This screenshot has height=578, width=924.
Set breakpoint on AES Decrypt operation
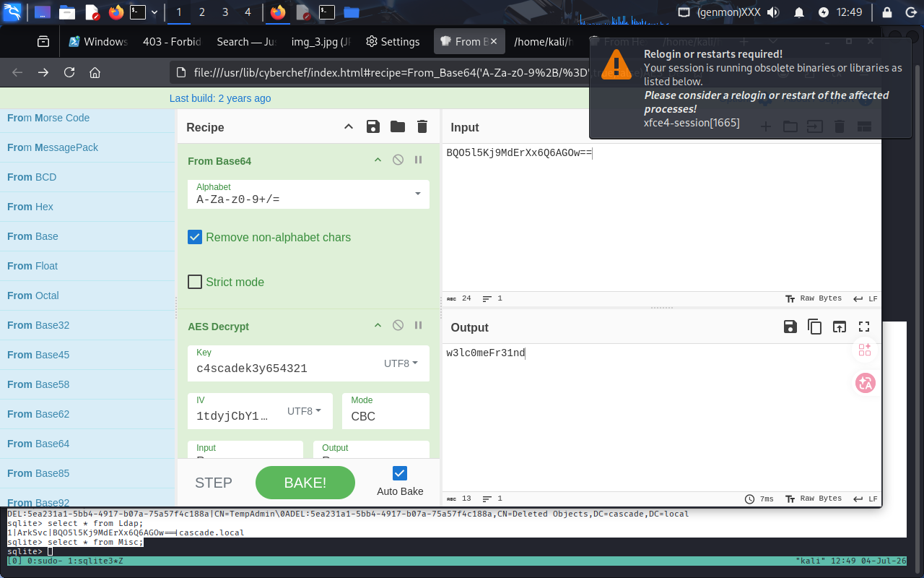coord(418,326)
